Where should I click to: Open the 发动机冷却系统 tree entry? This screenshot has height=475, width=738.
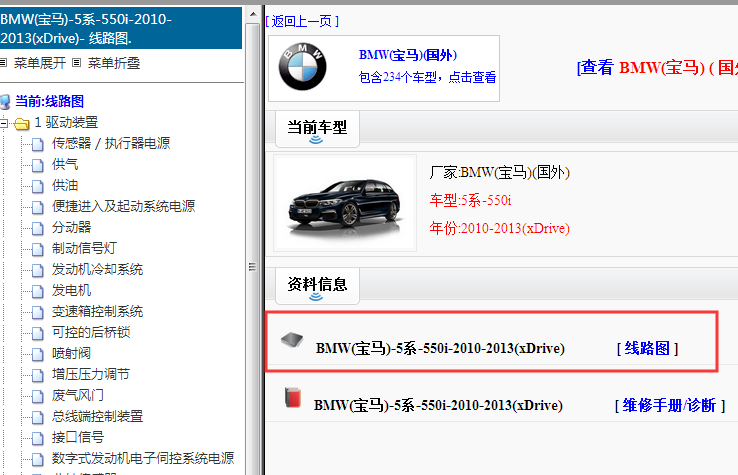click(x=97, y=269)
